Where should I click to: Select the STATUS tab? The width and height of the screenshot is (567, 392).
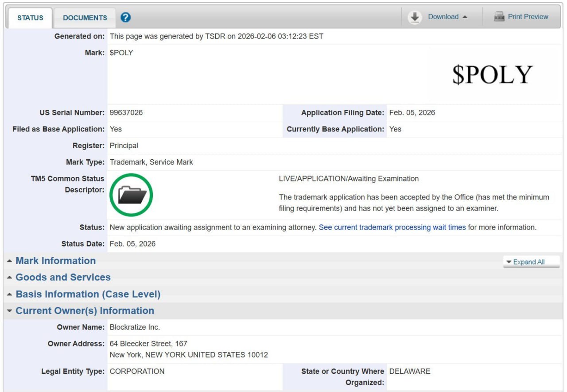pyautogui.click(x=30, y=18)
